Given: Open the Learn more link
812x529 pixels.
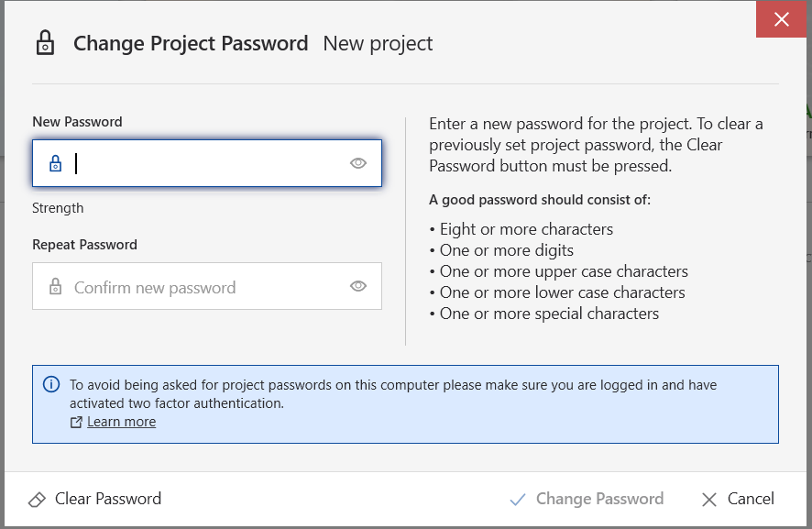Looking at the screenshot, I should click(121, 423).
